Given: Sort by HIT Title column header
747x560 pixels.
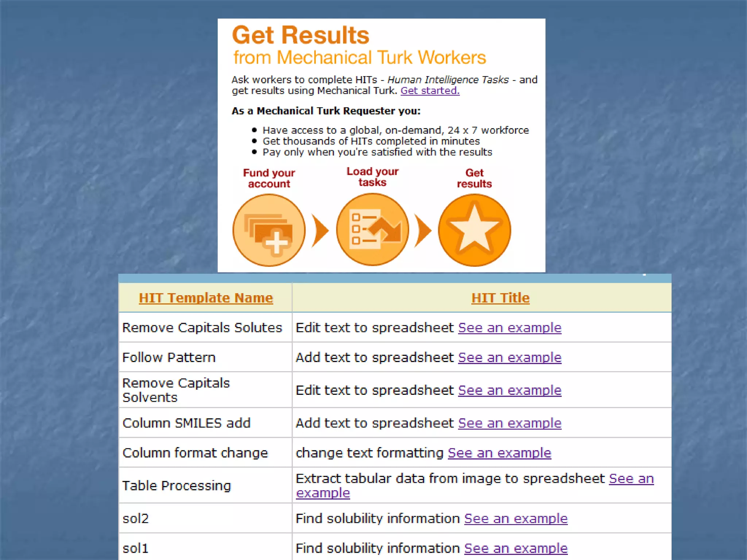Looking at the screenshot, I should point(500,298).
